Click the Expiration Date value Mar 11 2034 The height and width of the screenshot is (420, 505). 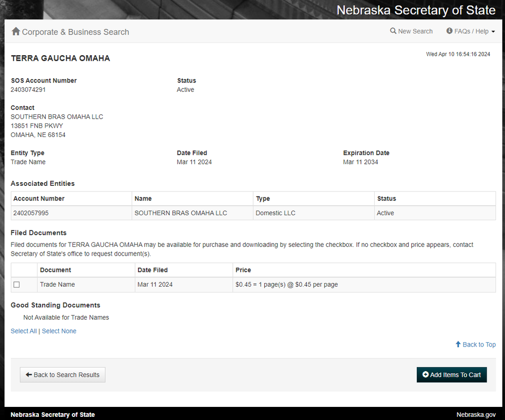pos(360,162)
